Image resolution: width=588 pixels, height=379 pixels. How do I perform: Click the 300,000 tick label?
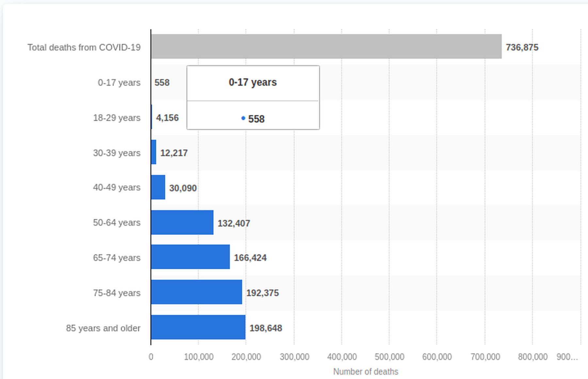point(294,357)
